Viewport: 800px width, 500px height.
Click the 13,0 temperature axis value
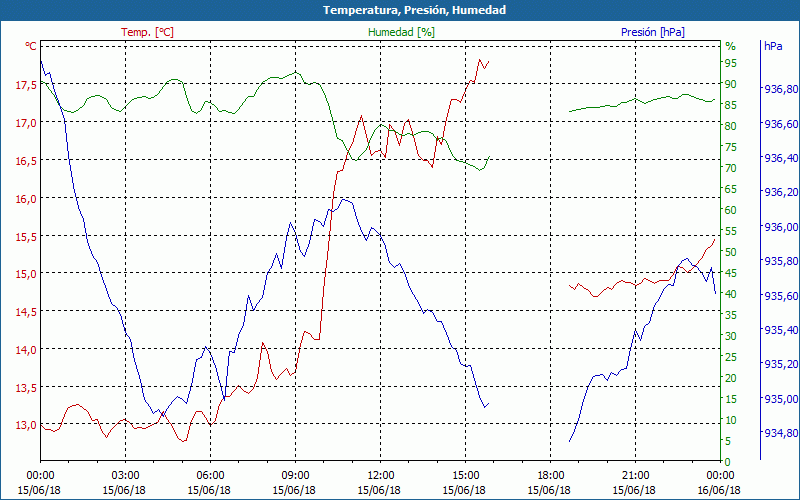[26, 425]
